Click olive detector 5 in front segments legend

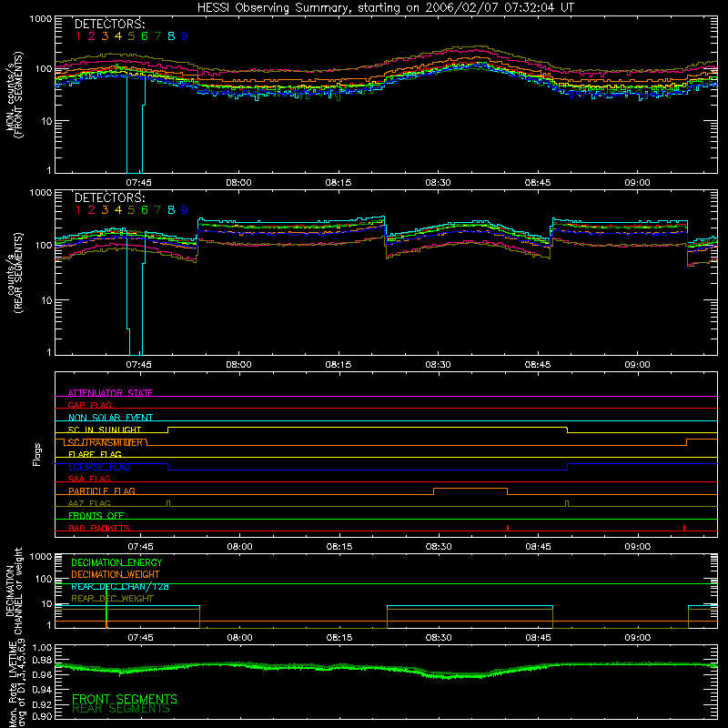[x=131, y=36]
